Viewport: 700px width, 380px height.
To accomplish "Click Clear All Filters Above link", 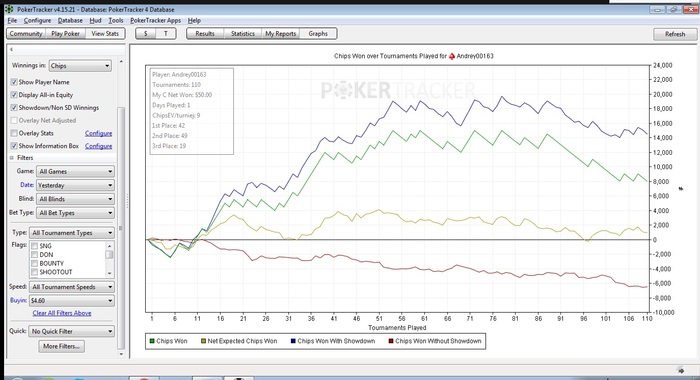I will click(x=62, y=313).
